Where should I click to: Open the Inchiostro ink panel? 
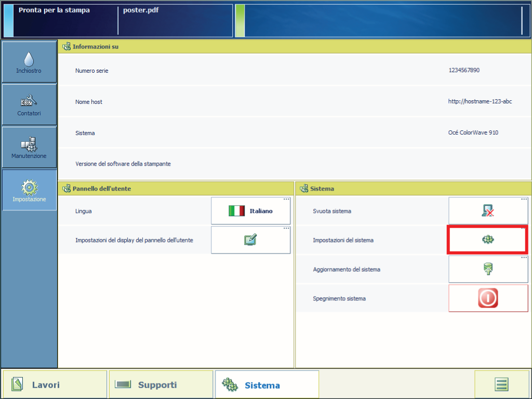[x=29, y=61]
